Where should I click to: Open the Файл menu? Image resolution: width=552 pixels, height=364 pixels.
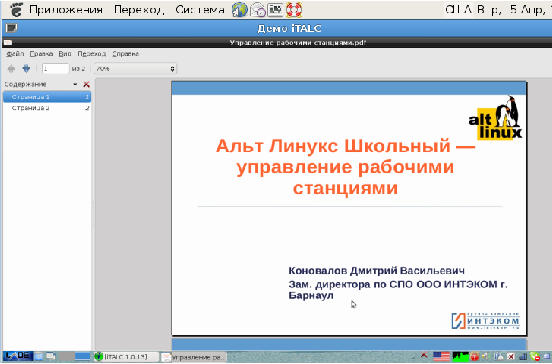coord(15,54)
